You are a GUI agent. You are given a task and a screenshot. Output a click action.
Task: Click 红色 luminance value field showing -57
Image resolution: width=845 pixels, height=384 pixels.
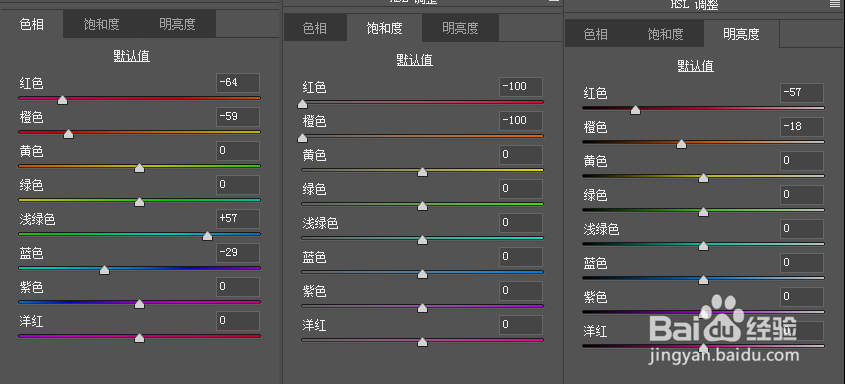tap(802, 93)
